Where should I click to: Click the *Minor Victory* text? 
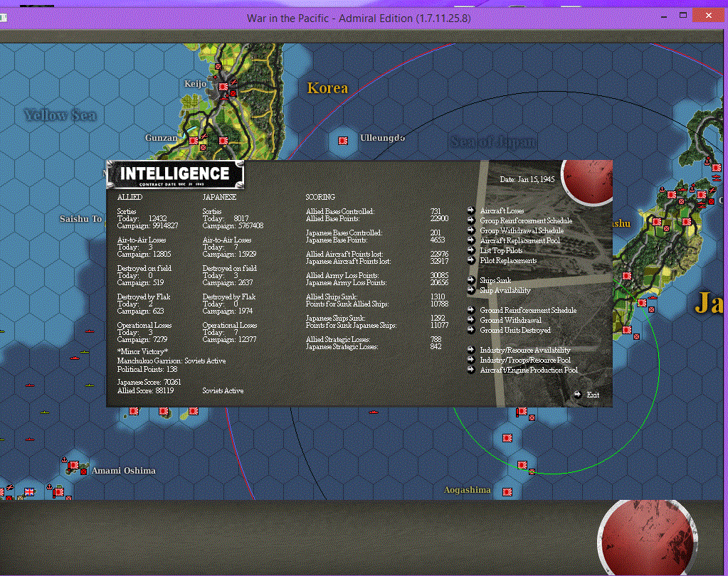point(142,351)
